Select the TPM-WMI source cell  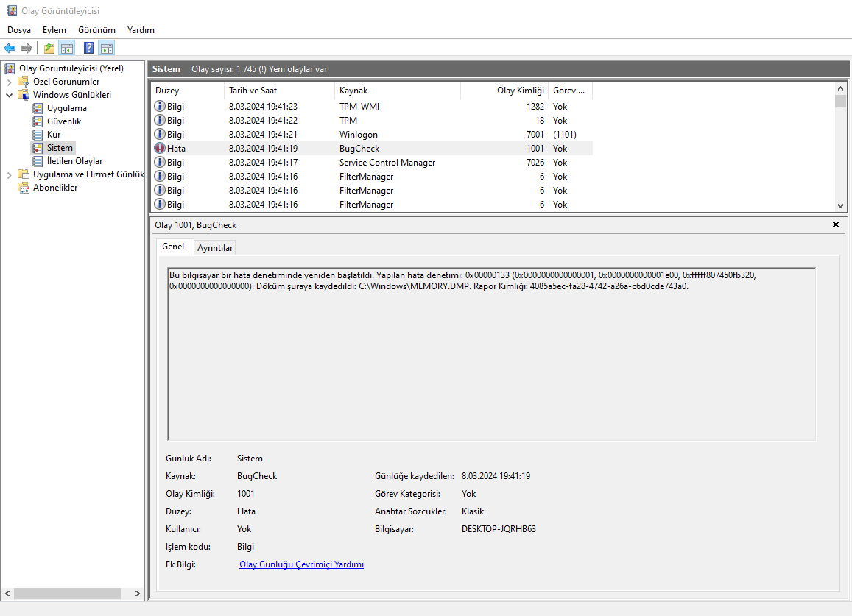(x=359, y=107)
